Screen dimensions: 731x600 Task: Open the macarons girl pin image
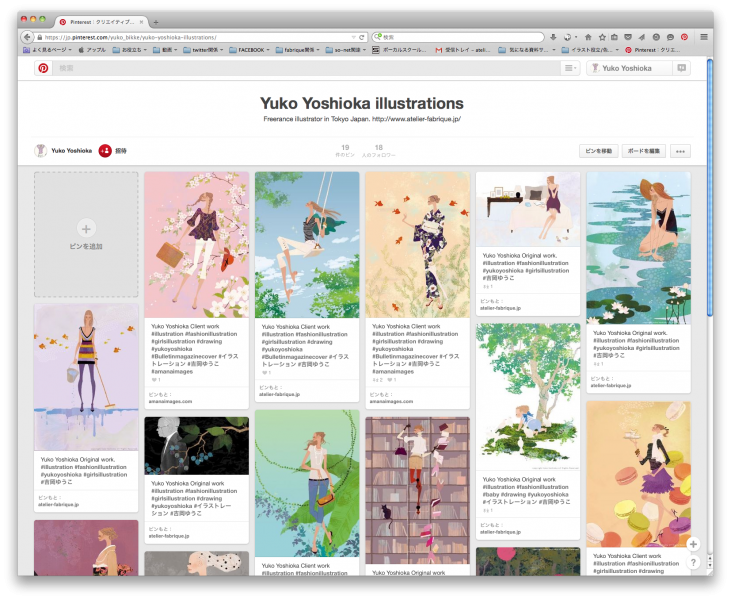pyautogui.click(x=638, y=474)
